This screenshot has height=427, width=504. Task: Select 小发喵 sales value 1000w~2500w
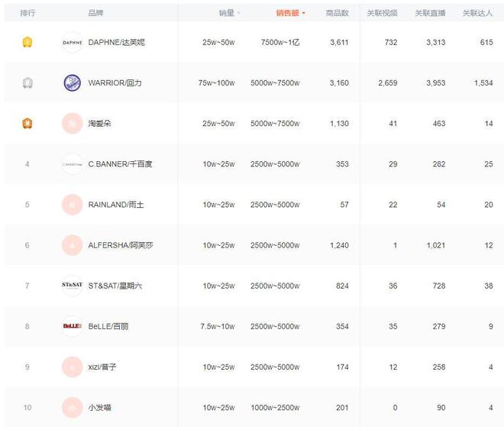(x=275, y=407)
